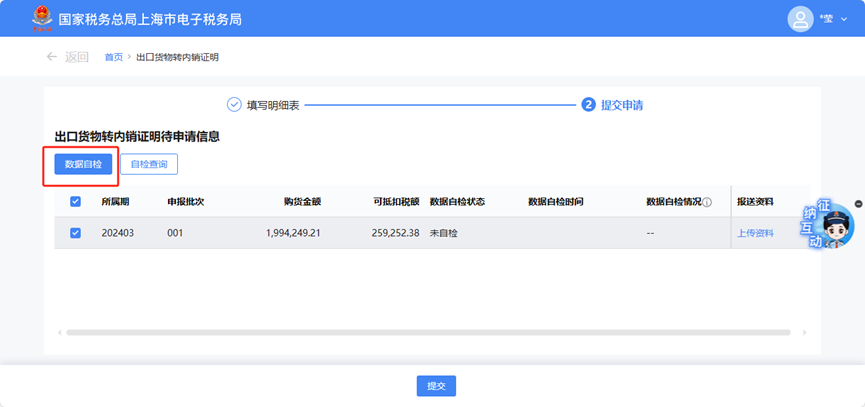Screen dimensions: 865x407
Task: Click the back arrow icon
Action: [x=51, y=57]
